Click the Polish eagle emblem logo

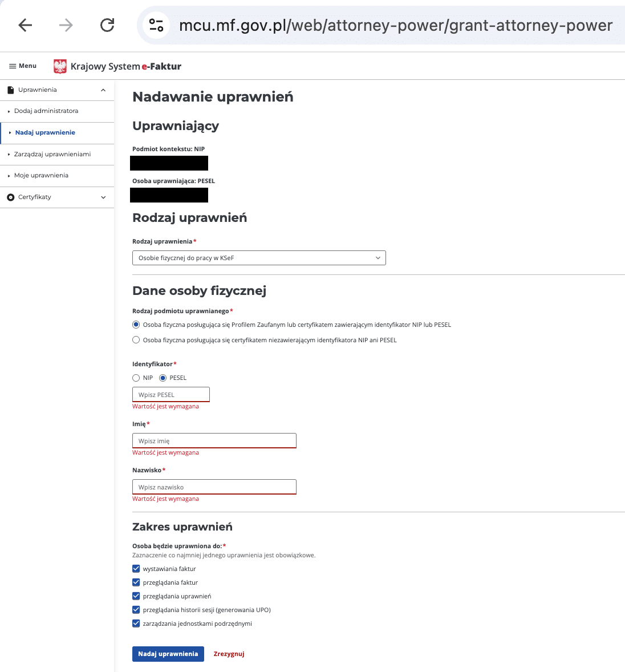pyautogui.click(x=60, y=67)
